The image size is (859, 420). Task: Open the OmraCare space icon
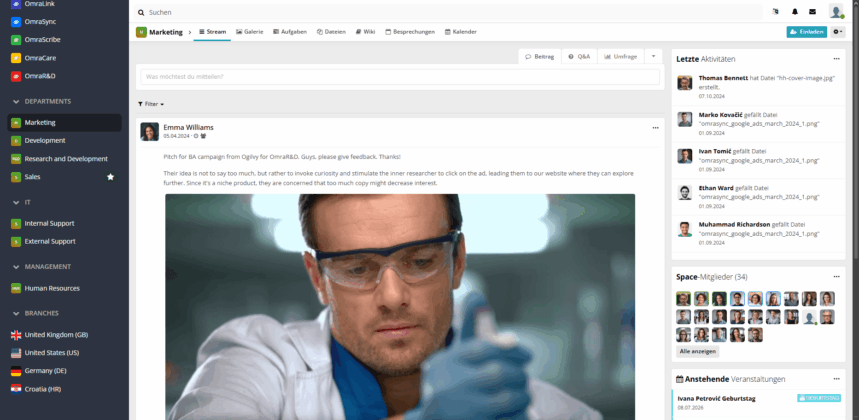(x=16, y=58)
